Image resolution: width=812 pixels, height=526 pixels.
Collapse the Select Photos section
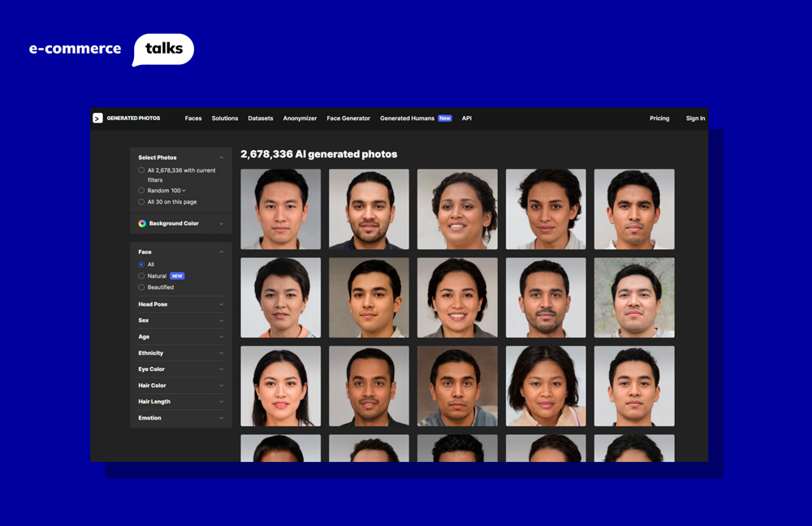pyautogui.click(x=222, y=157)
